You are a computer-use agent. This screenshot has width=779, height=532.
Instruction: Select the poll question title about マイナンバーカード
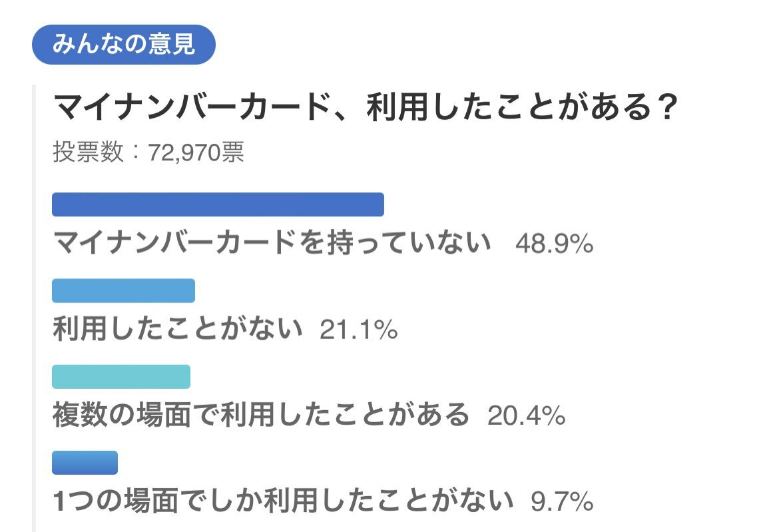pyautogui.click(x=366, y=107)
